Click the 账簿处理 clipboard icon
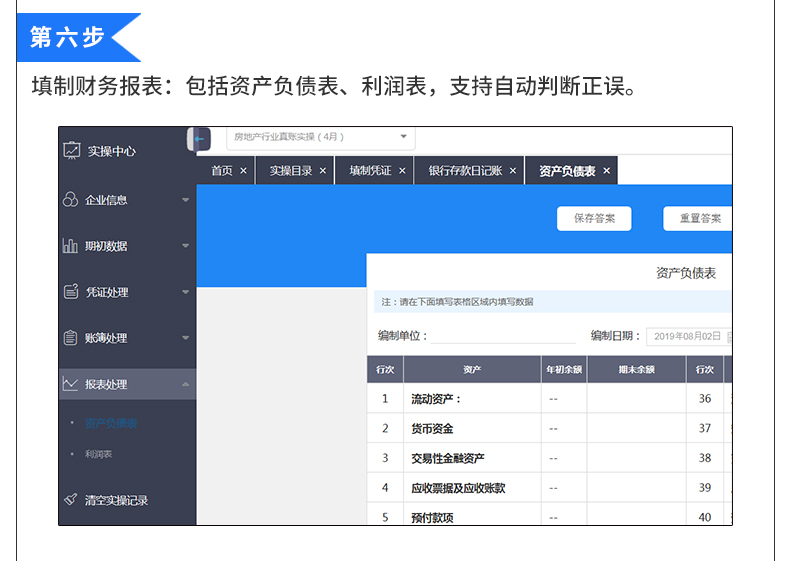790x561 pixels. click(x=71, y=337)
